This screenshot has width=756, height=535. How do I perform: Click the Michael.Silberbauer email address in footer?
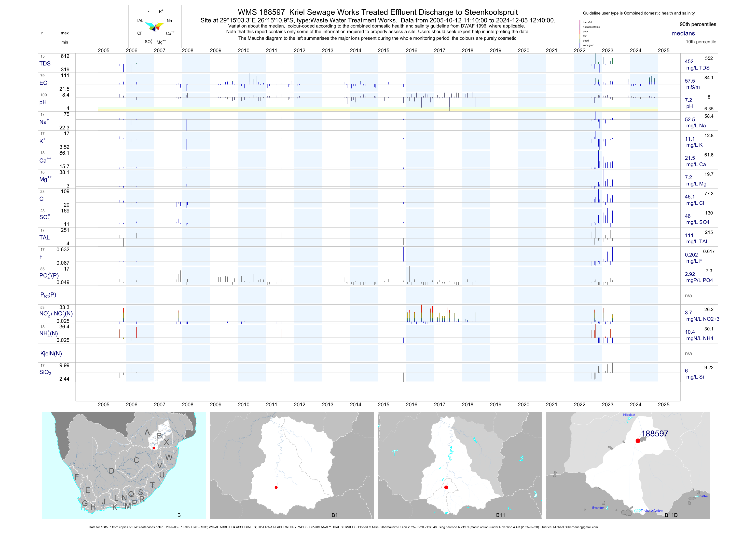(x=575, y=527)
